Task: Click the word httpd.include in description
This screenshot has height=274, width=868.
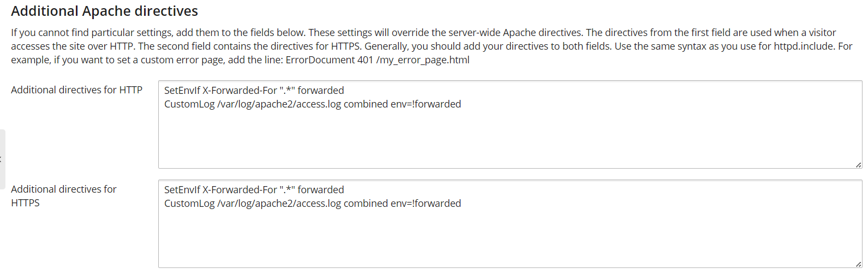Action: (x=804, y=46)
